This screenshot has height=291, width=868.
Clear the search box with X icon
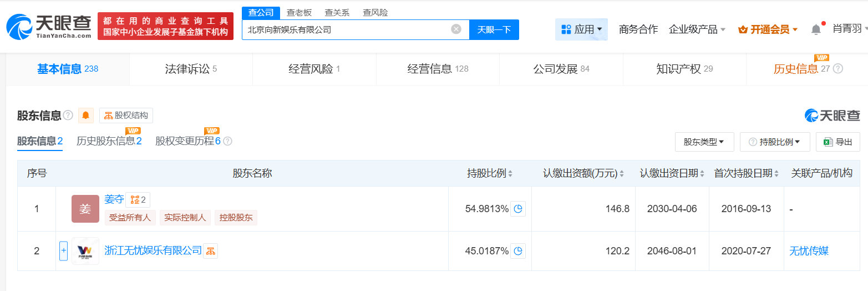[456, 29]
